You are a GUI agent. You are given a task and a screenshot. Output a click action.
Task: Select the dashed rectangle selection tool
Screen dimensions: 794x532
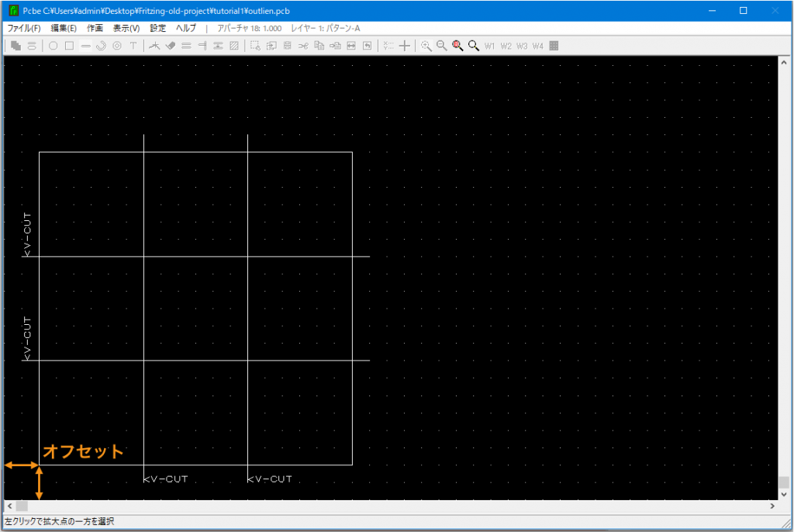[255, 46]
